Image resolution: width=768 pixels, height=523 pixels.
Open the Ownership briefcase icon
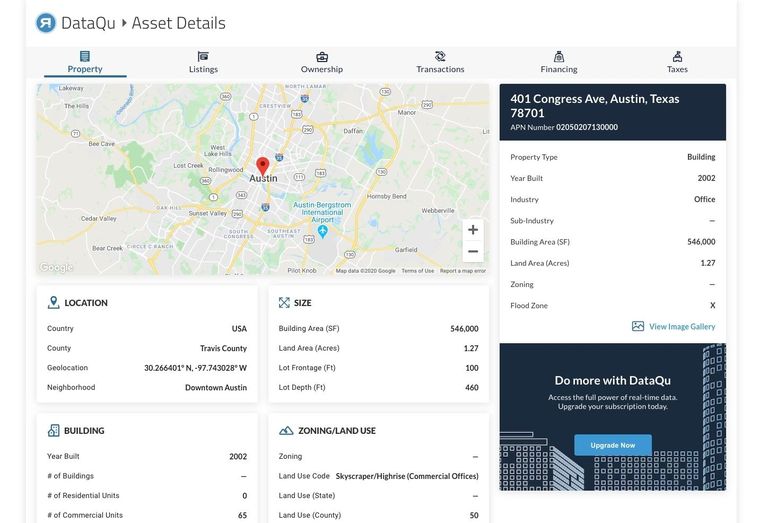tap(322, 57)
